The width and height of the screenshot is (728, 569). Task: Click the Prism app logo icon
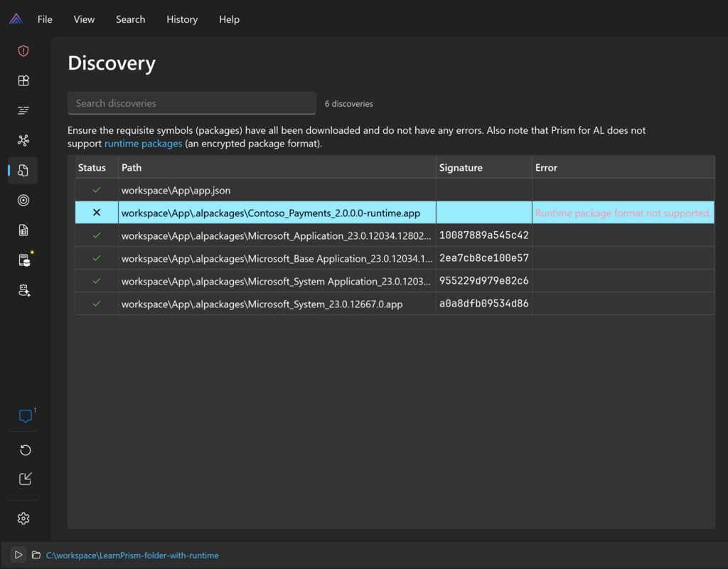[16, 18]
